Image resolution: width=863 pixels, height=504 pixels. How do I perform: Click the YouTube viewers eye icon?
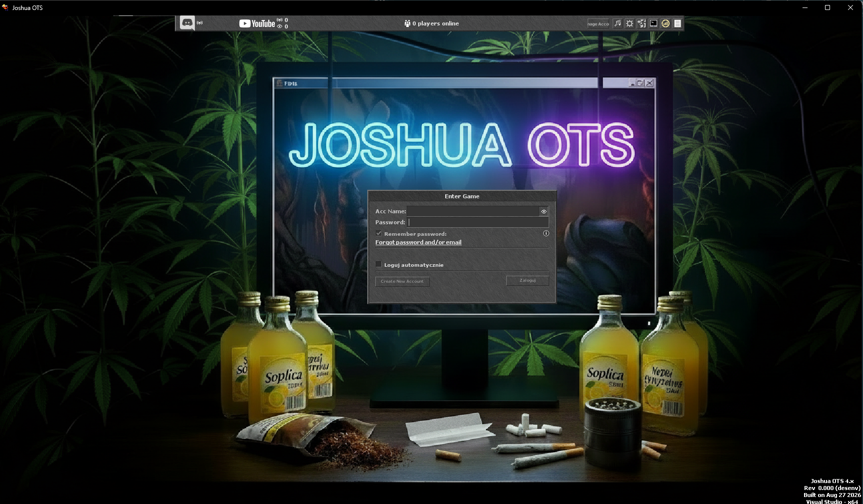(x=280, y=26)
